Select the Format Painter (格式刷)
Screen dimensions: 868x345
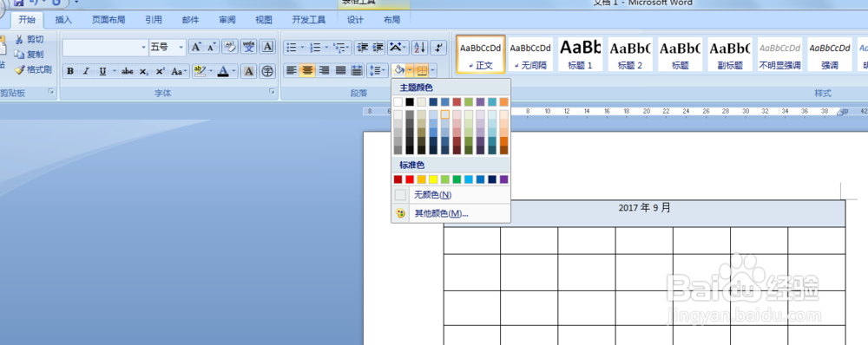(x=33, y=69)
